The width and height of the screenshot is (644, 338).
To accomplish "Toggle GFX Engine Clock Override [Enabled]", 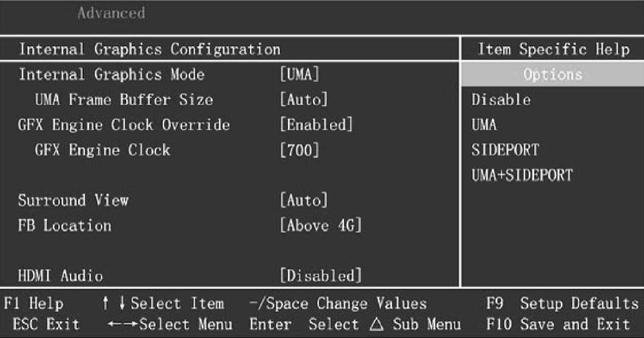I will point(316,125).
